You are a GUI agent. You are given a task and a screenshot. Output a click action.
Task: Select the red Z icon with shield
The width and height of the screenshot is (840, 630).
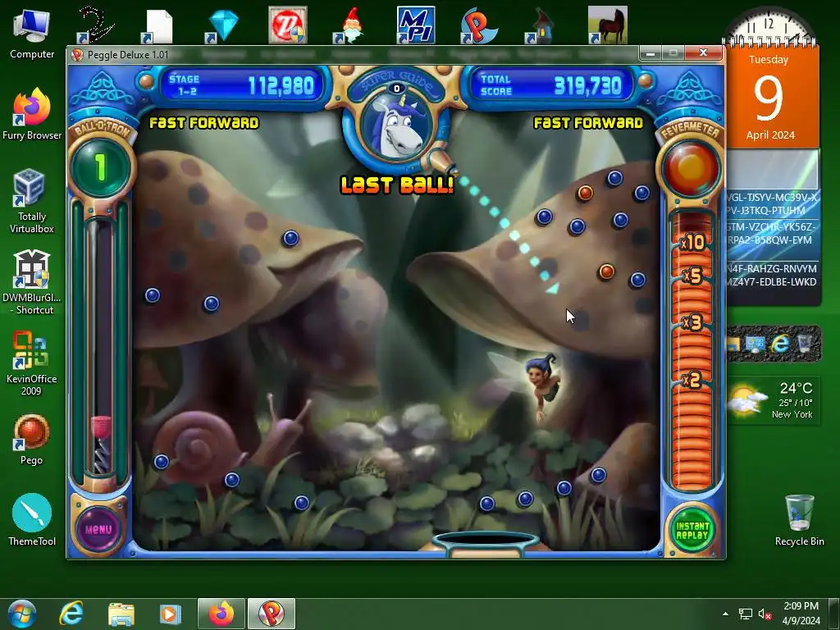click(287, 25)
